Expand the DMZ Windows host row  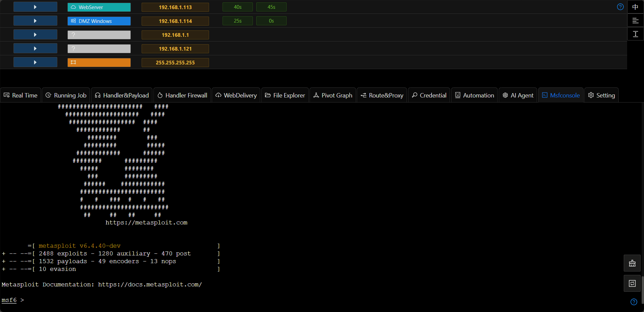[x=35, y=21]
